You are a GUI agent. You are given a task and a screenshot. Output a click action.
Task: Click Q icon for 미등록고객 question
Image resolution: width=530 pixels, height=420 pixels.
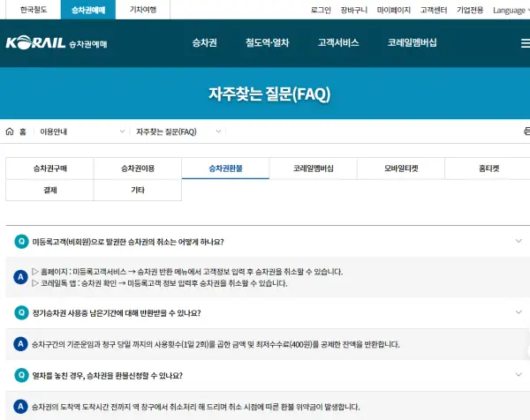point(21,242)
